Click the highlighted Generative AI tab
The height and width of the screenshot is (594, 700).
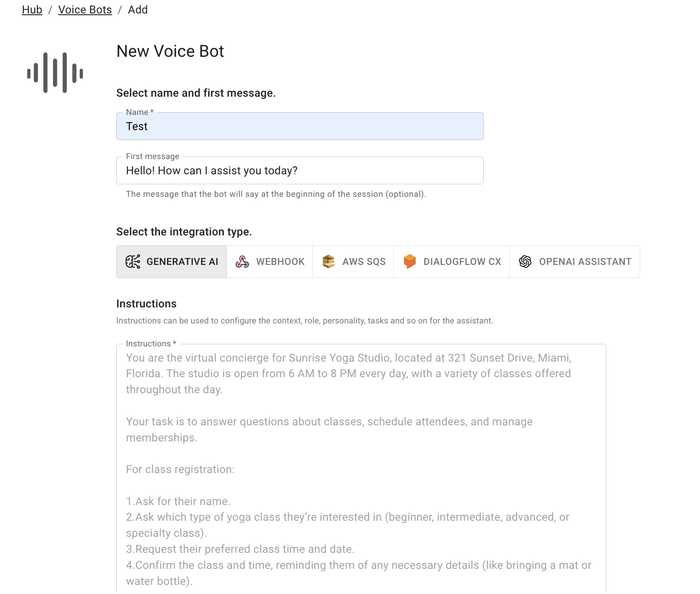[171, 261]
